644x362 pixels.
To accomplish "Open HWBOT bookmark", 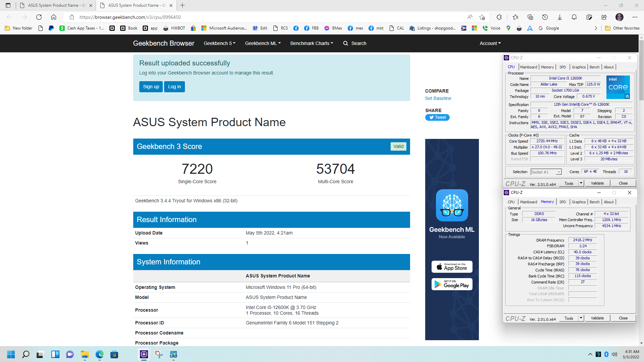I will click(x=174, y=28).
